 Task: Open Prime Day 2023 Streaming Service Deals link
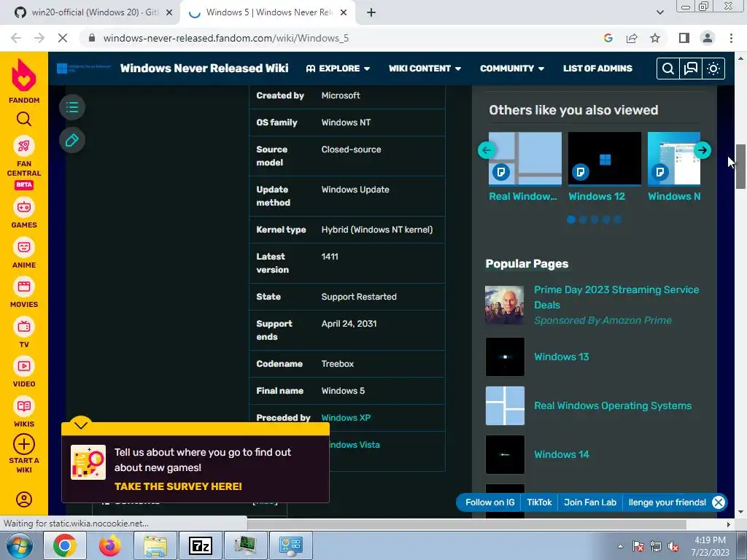616,297
